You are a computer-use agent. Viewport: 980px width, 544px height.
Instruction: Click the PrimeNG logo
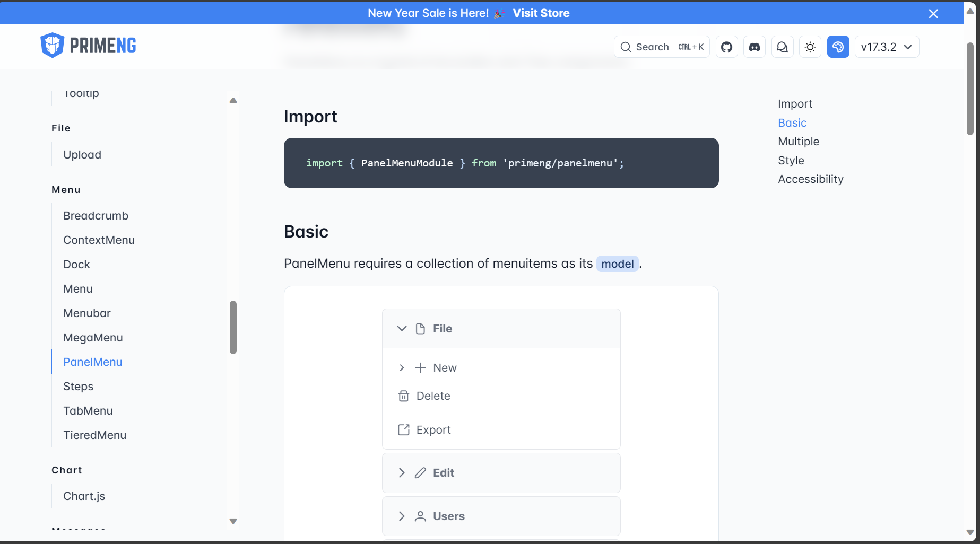pos(88,46)
